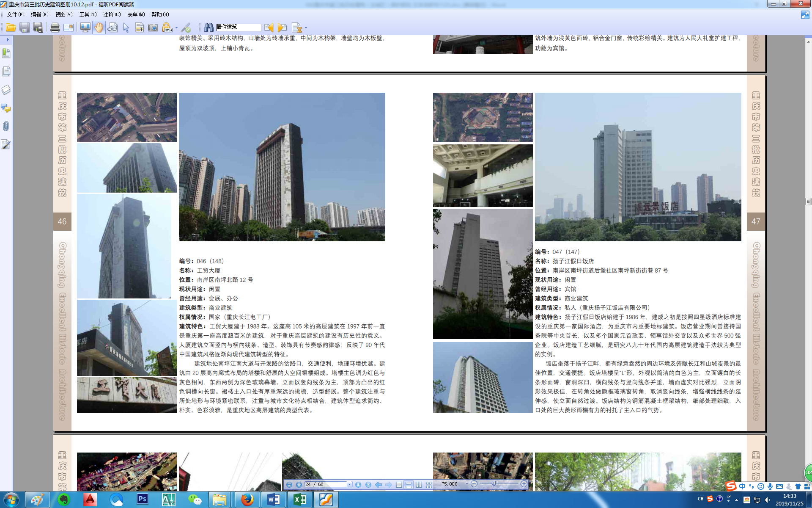Go to previous page up arrow
This screenshot has width=812, height=508.
[x=299, y=484]
